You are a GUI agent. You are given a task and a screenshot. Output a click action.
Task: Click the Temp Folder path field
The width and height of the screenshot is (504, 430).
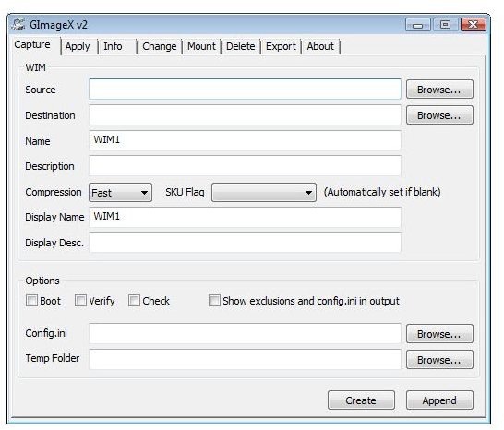click(x=245, y=359)
